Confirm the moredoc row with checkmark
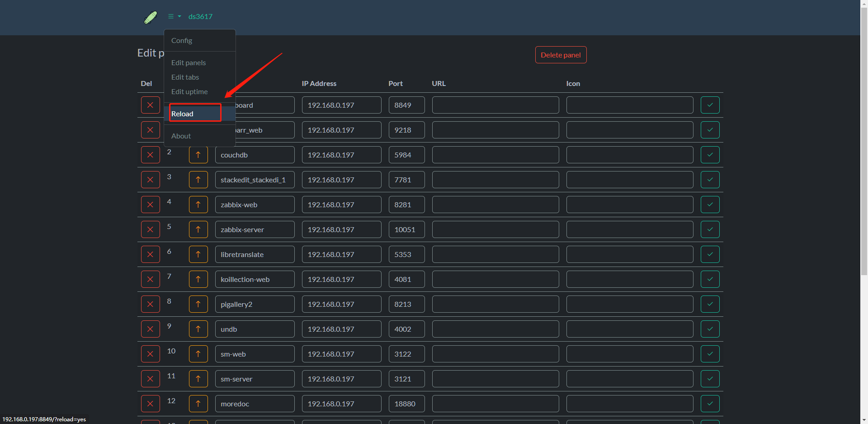The image size is (868, 424). (710, 404)
